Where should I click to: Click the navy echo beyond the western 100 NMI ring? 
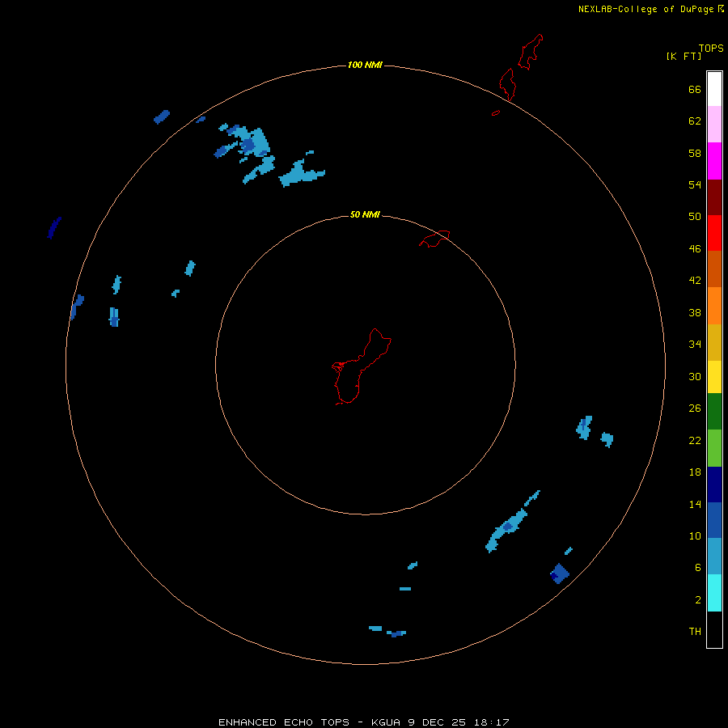click(x=54, y=227)
